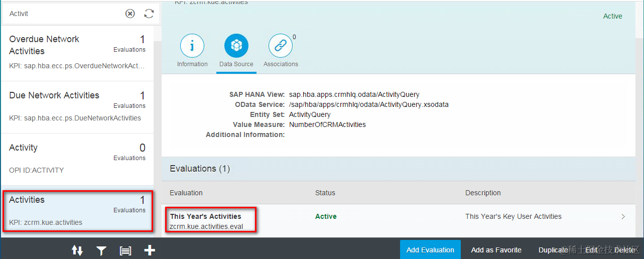The image size is (644, 259).
Task: Click the Data Source tab label
Action: [236, 64]
